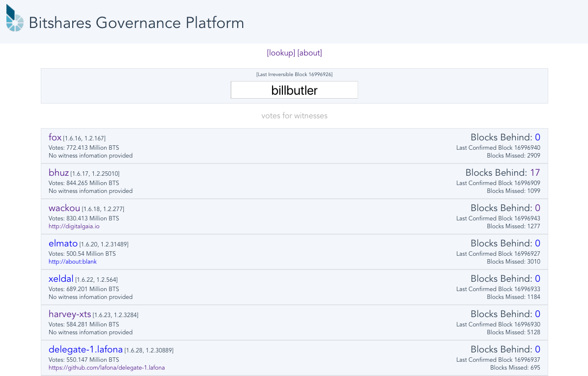588x376 pixels.
Task: Click bhuz's 'Votes: 844.265 Million BTS' text
Action: point(84,183)
